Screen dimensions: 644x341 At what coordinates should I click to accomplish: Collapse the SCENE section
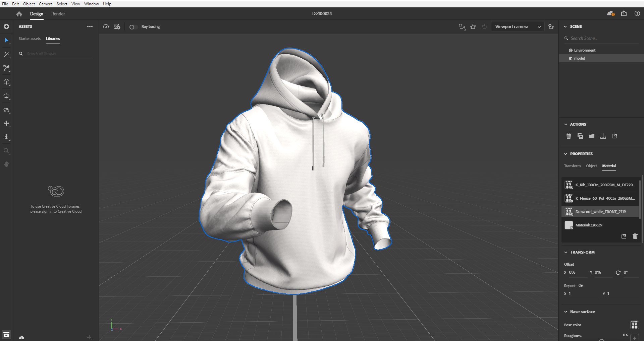click(x=566, y=26)
